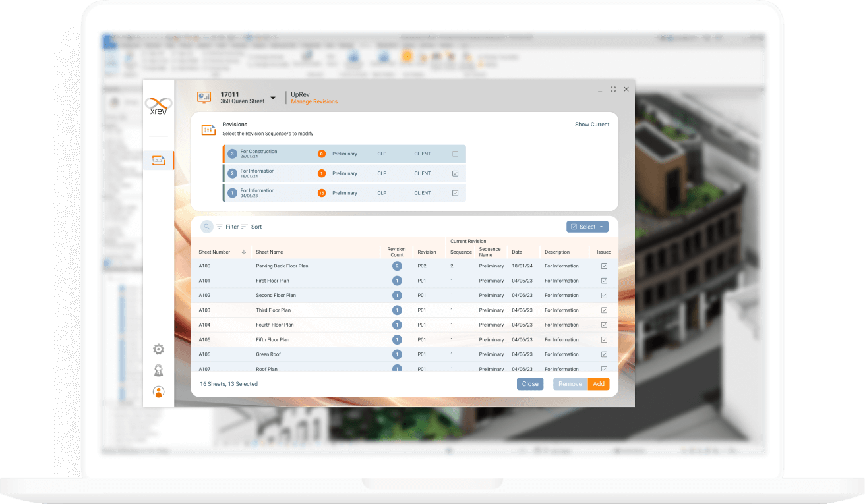Click the revision count badge for sheet A104
The width and height of the screenshot is (865, 504).
click(397, 325)
